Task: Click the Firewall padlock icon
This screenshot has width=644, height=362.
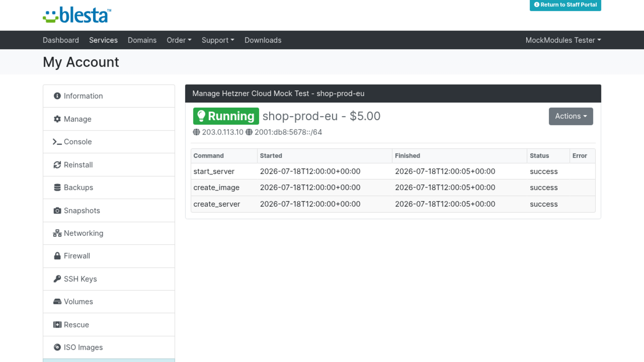Action: click(57, 256)
